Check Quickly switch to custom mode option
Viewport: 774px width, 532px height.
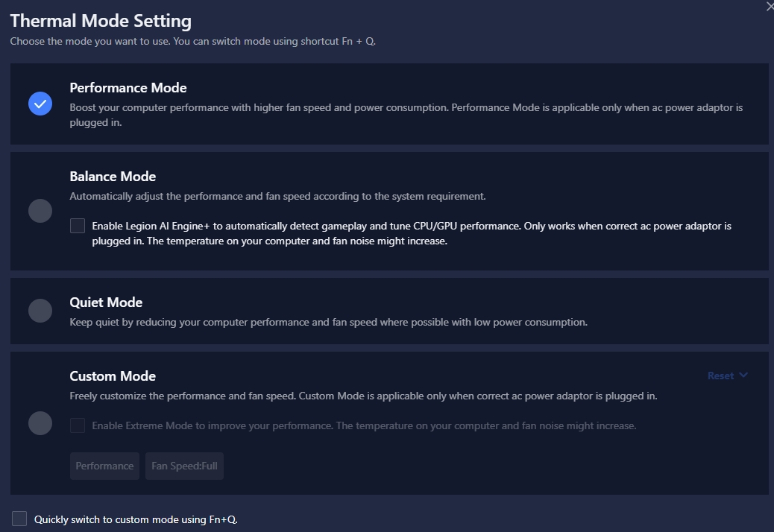(x=19, y=519)
